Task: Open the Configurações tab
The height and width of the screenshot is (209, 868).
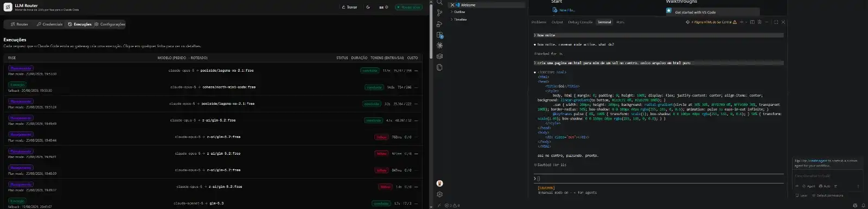Action: click(x=110, y=24)
